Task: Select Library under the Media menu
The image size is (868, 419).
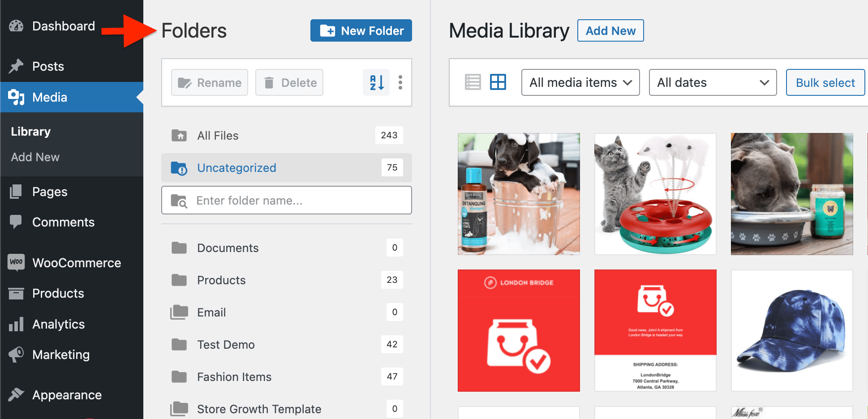Action: tap(30, 131)
